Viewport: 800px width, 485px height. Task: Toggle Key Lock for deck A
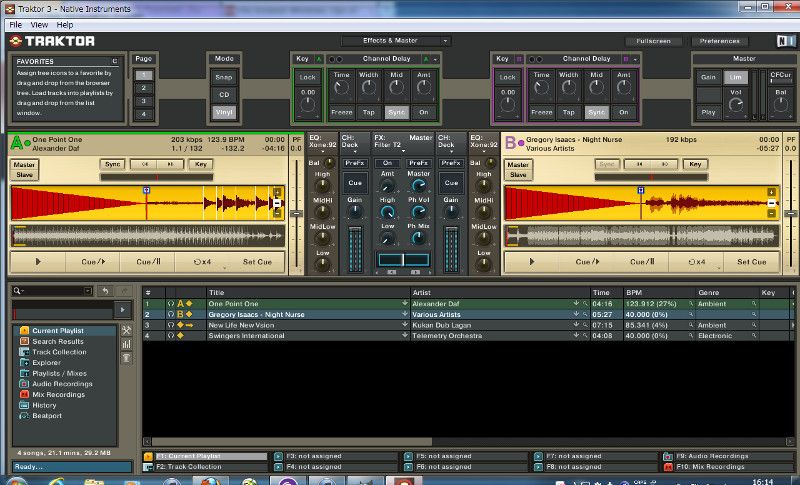307,78
